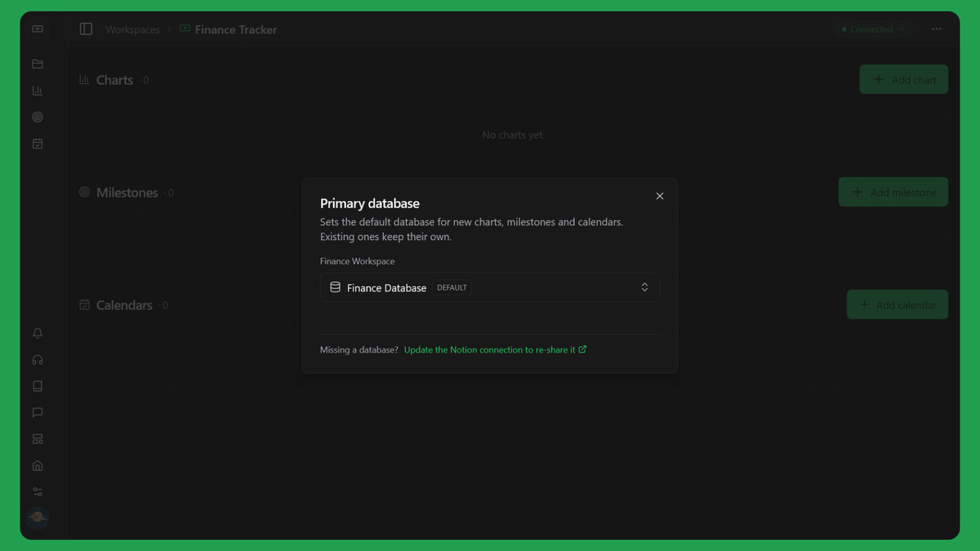Click the Calendars section heading
980x551 pixels.
[x=124, y=305]
